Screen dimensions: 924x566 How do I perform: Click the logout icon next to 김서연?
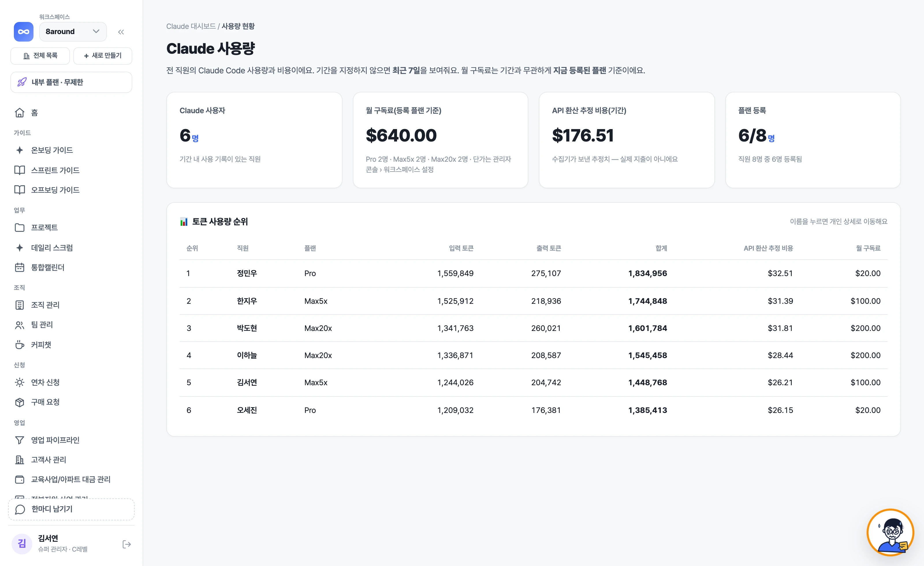point(127,544)
